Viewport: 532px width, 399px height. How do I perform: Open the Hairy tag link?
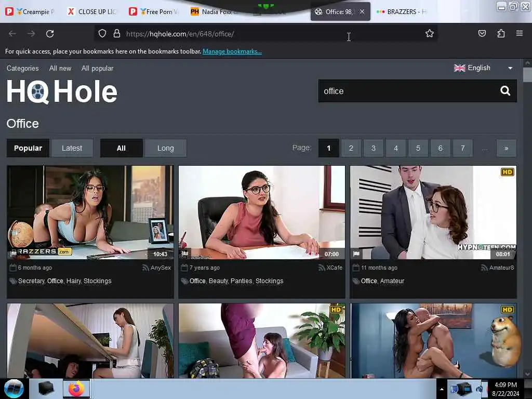[73, 281]
